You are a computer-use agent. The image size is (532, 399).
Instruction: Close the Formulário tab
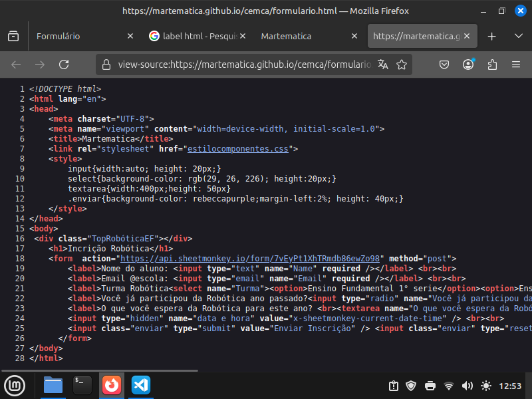coord(130,36)
